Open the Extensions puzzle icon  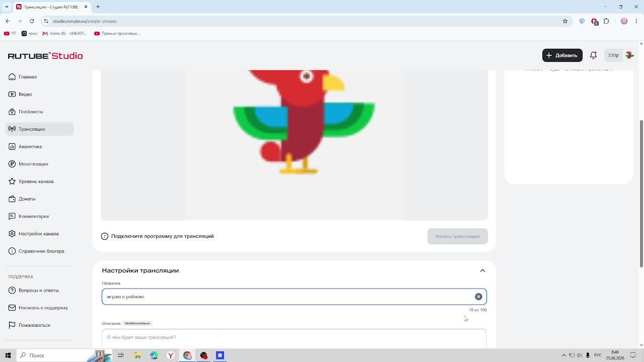606,21
